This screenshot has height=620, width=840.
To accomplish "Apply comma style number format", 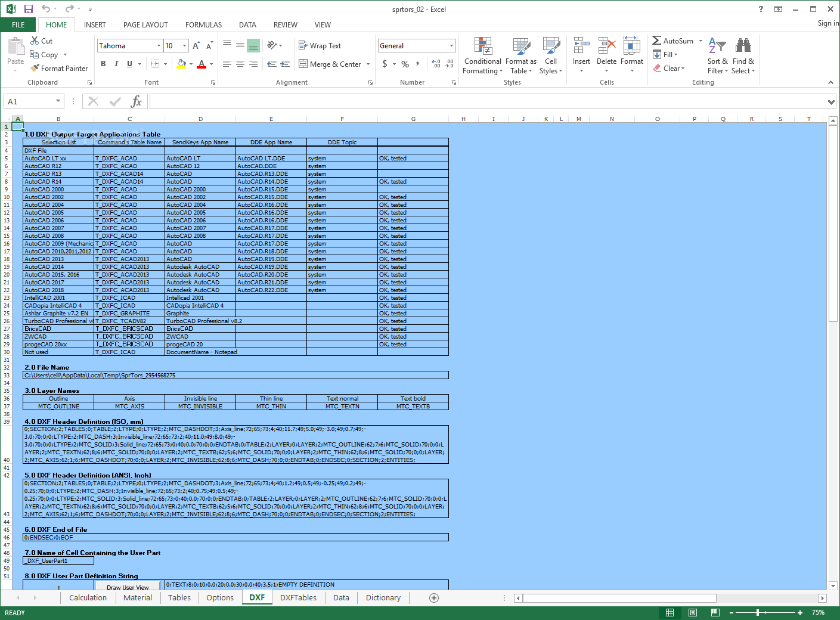I will click(x=417, y=64).
